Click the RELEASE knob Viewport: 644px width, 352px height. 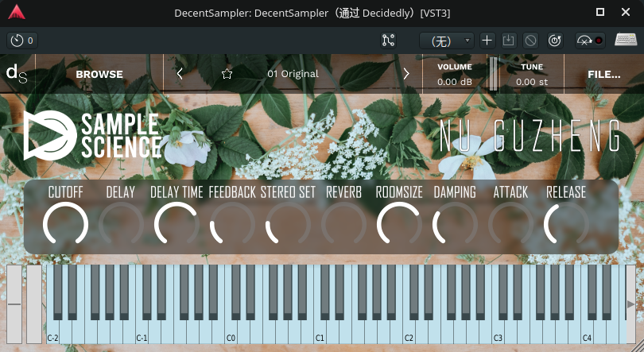click(566, 223)
